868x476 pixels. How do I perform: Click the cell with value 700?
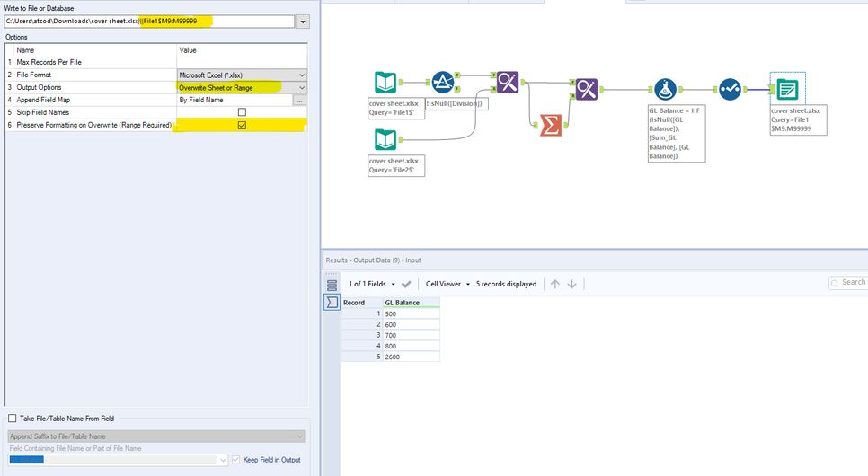point(412,335)
